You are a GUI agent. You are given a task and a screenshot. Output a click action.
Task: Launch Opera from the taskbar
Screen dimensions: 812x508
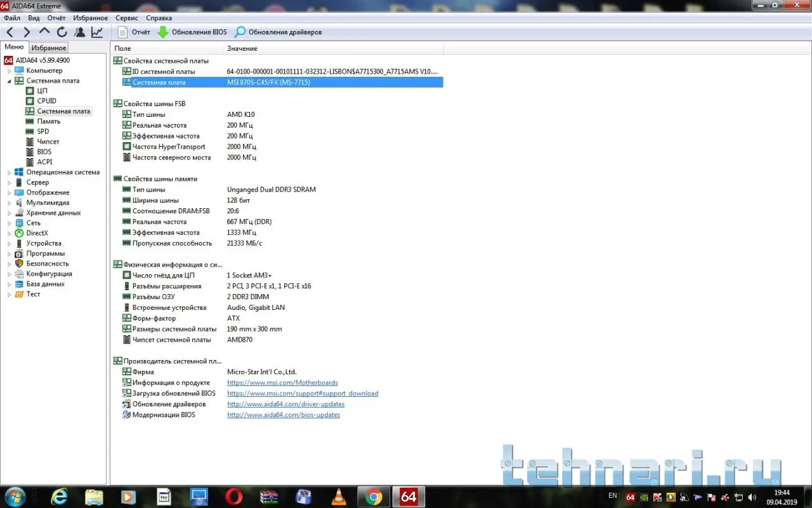pyautogui.click(x=233, y=497)
